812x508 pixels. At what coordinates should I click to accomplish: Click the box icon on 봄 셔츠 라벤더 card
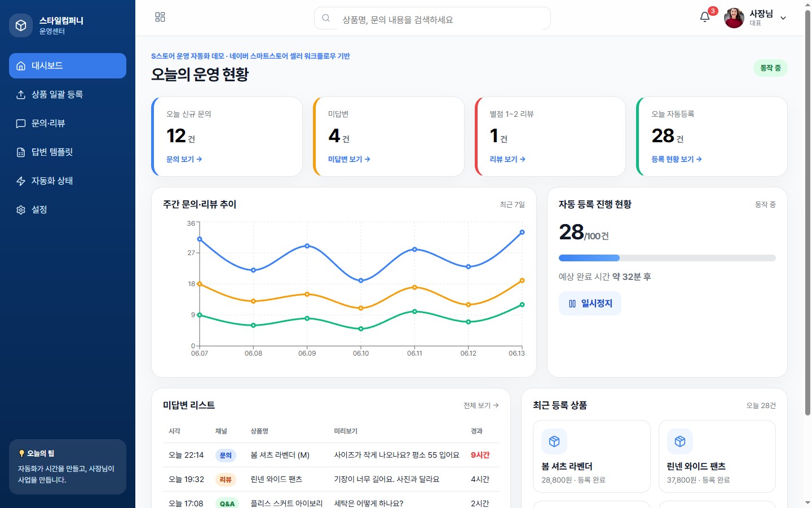point(554,441)
